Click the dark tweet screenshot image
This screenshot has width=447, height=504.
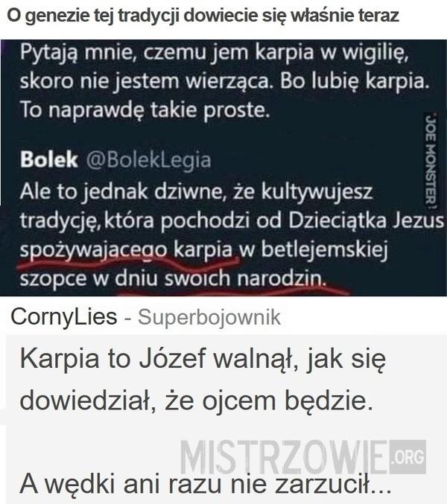(223, 168)
